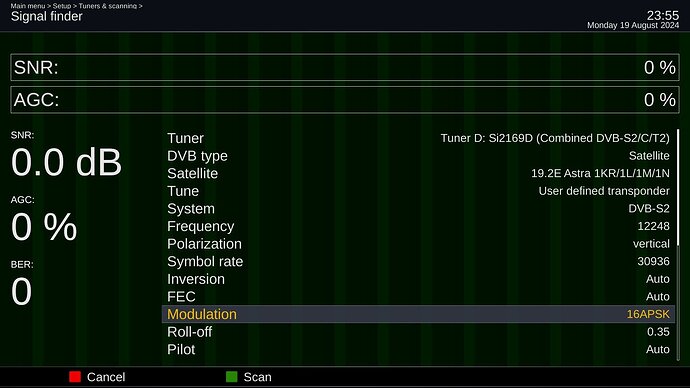This screenshot has height=388, width=690.
Task: Select the FEC setting row
Action: coord(418,296)
